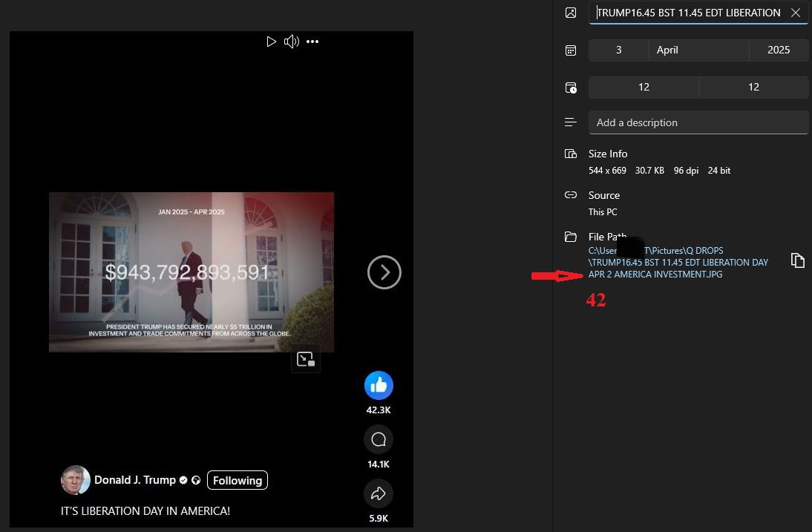Select the year field showing 2025
812x532 pixels.
coord(778,50)
